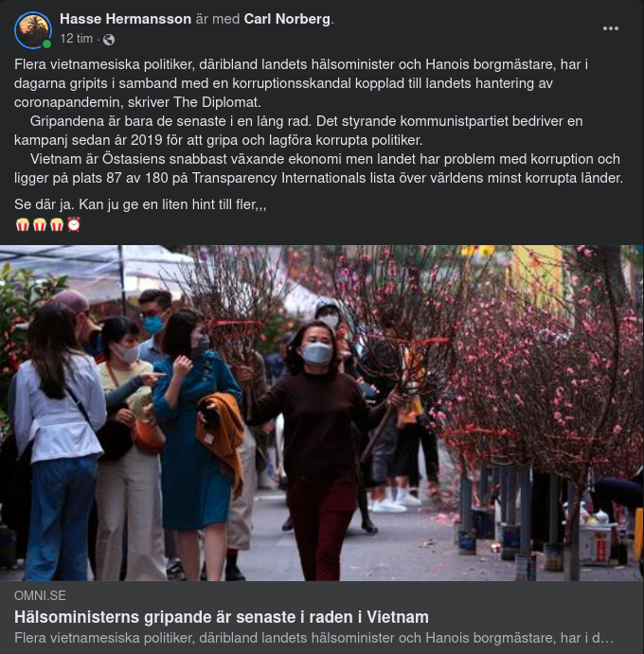The image size is (644, 654).
Task: Open the flower market article image
Action: [x=322, y=413]
